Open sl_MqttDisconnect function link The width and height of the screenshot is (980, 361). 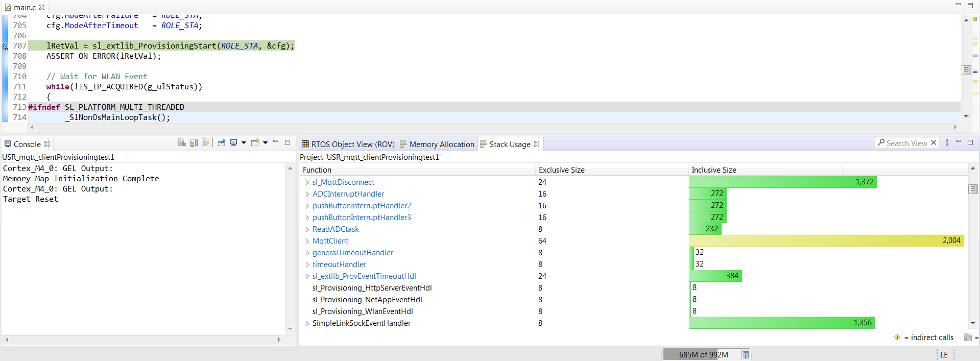tap(343, 182)
